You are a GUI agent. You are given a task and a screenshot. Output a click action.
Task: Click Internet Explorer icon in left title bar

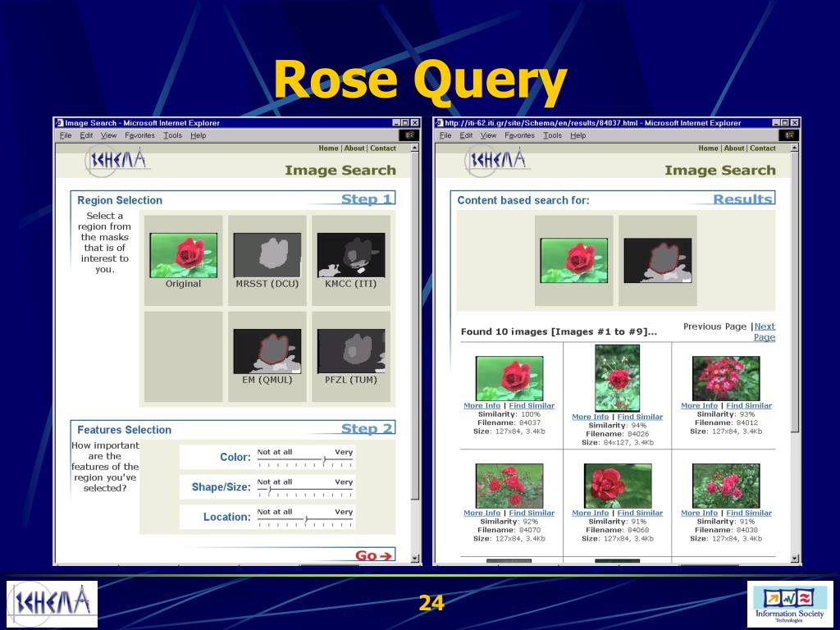tap(59, 123)
